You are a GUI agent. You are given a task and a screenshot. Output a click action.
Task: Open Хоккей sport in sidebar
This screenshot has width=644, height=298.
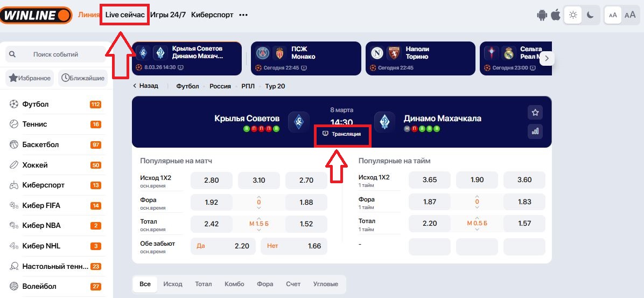coord(35,165)
